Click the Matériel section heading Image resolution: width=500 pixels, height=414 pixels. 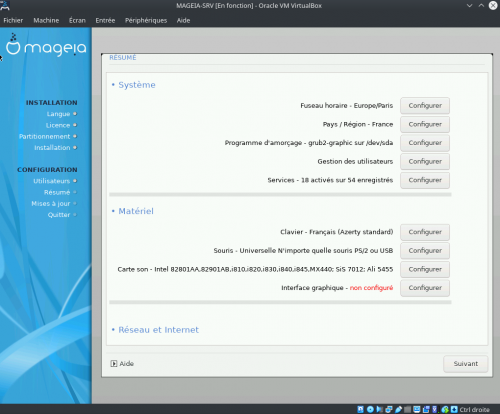pos(136,211)
